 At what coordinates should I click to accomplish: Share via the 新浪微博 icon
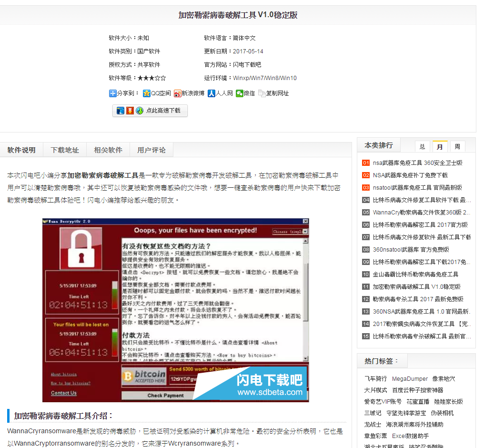click(x=177, y=93)
